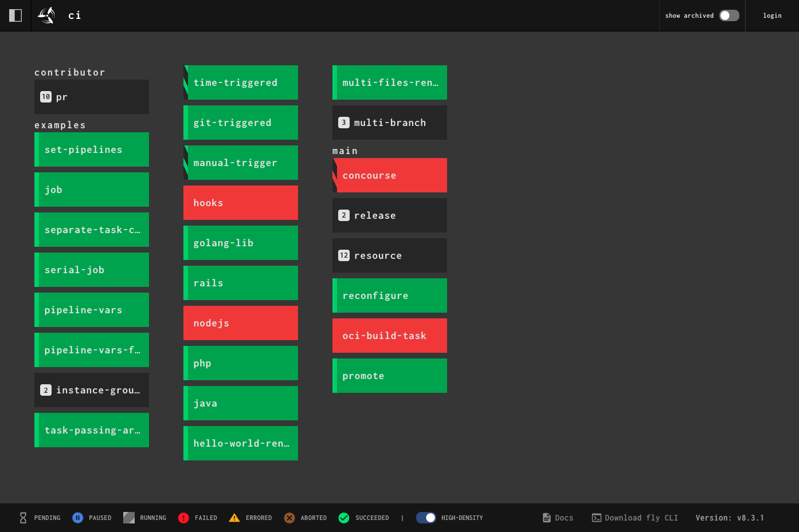
Task: Click the fly CLI terminal icon
Action: coord(597,518)
